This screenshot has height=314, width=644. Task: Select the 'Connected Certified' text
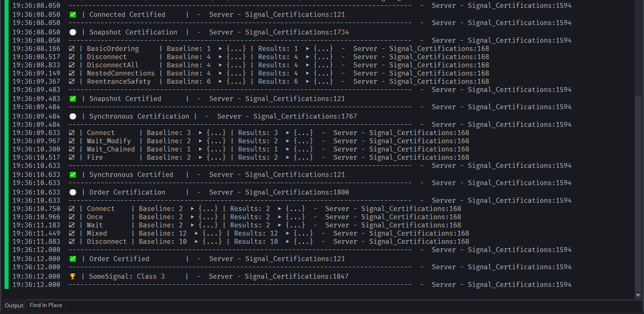[127, 14]
